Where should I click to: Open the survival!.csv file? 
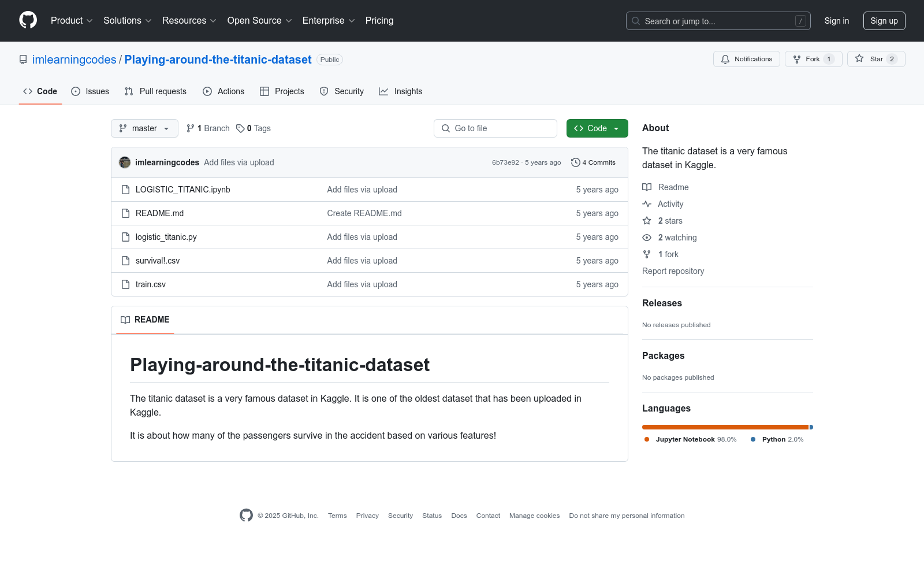coord(158,261)
